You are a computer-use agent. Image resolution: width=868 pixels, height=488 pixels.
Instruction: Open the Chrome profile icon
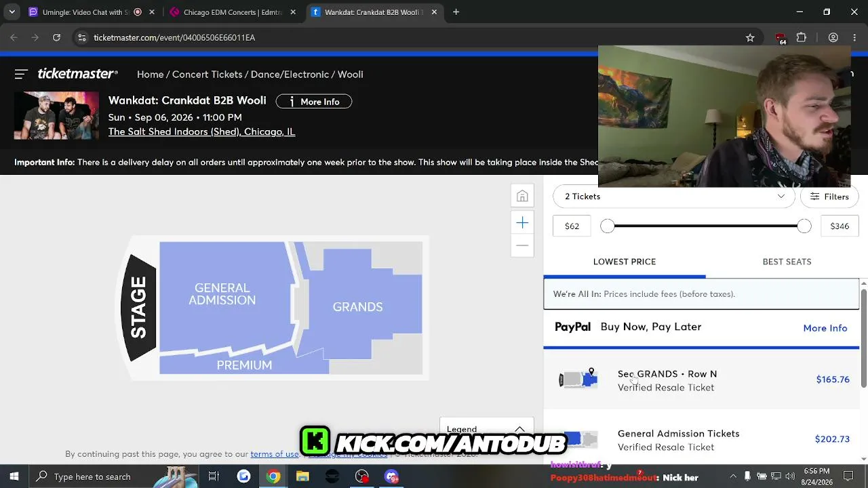tap(833, 37)
